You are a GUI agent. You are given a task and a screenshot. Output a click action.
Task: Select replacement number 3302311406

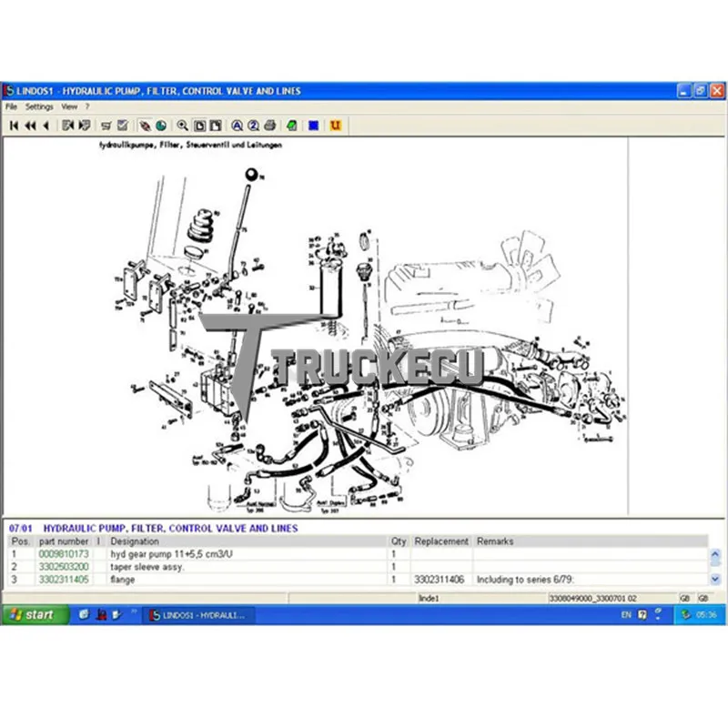point(440,580)
